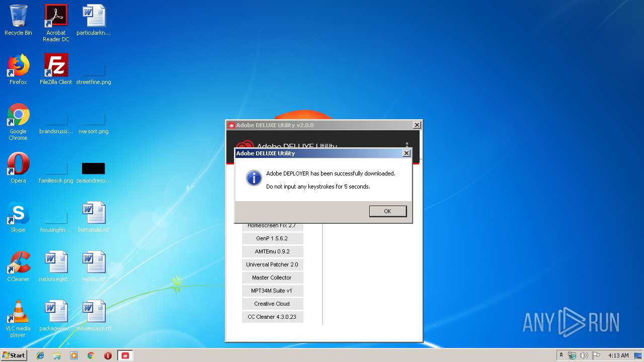Click the Adobe DELUXE Utility taskbar button
Screen dimensions: 644x362
[125, 355]
